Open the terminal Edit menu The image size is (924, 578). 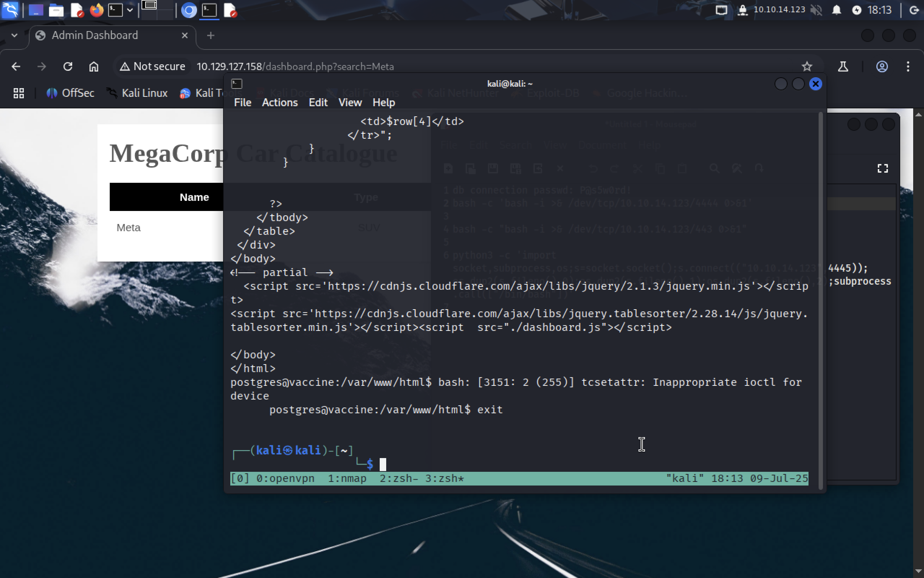pos(318,103)
